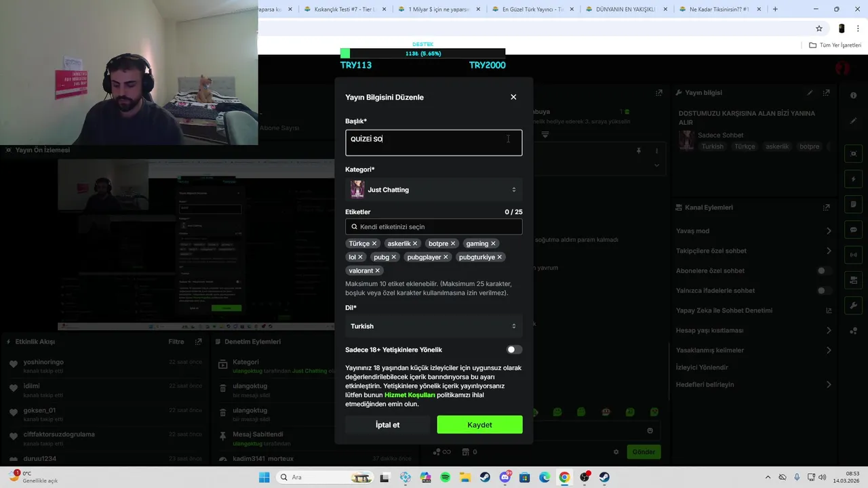Click the DESTEK donation progress bar
This screenshot has width=868, height=488.
click(422, 54)
